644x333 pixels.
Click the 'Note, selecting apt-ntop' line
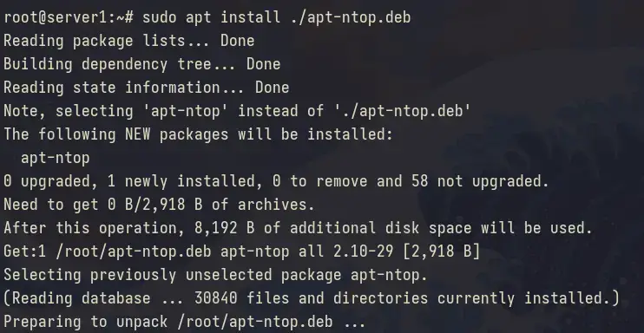[x=237, y=111]
